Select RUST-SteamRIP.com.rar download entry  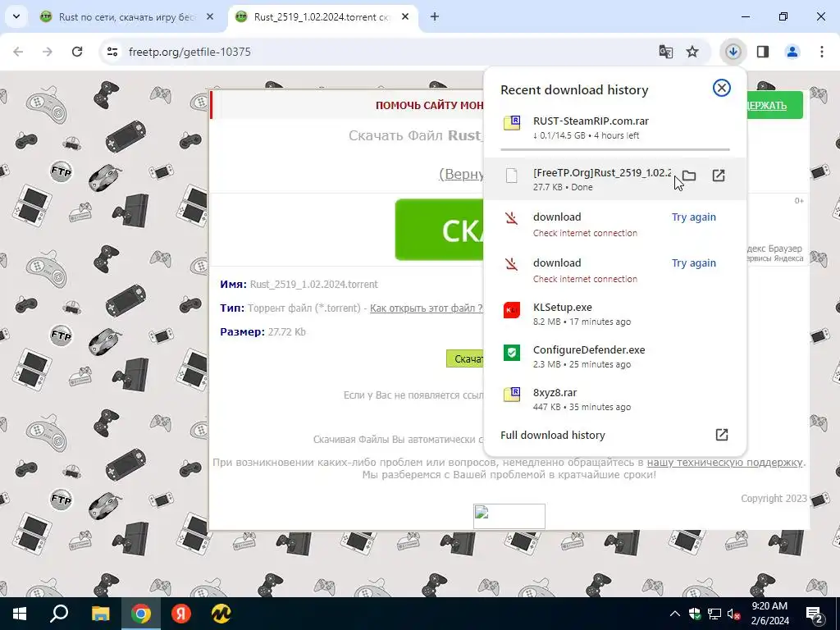point(615,127)
